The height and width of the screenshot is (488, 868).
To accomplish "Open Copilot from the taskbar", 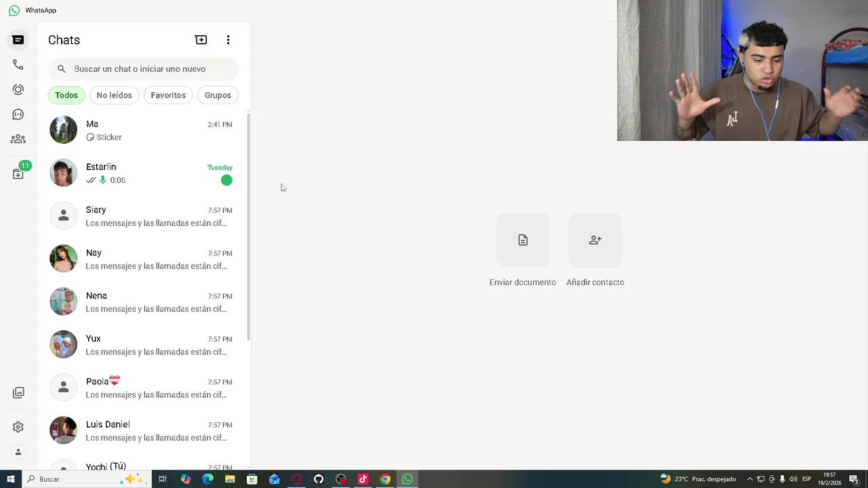I will (x=186, y=479).
